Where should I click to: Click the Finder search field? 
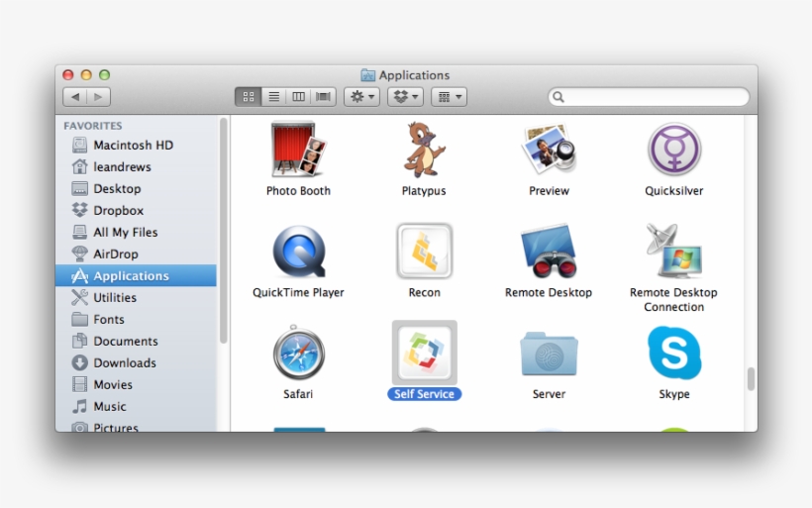click(x=649, y=97)
